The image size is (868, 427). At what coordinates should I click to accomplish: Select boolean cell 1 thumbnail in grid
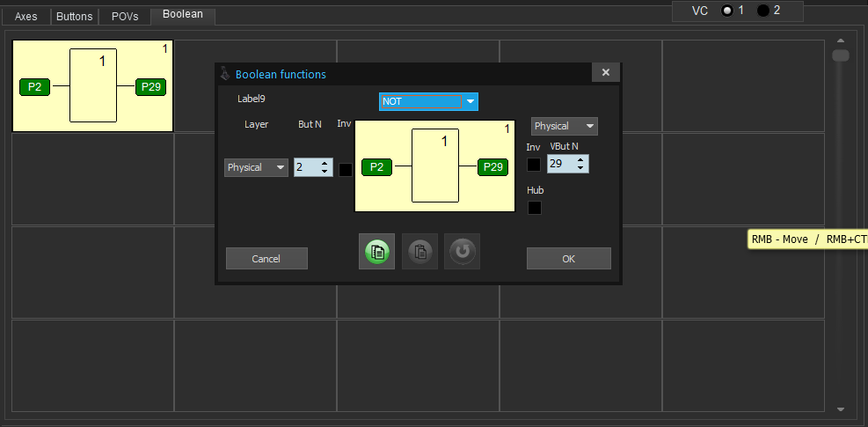coord(93,86)
